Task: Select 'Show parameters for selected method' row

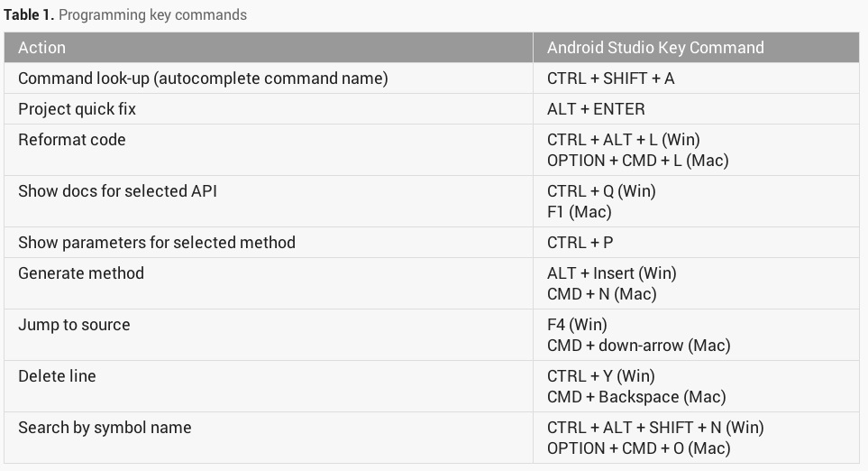Action: [157, 243]
